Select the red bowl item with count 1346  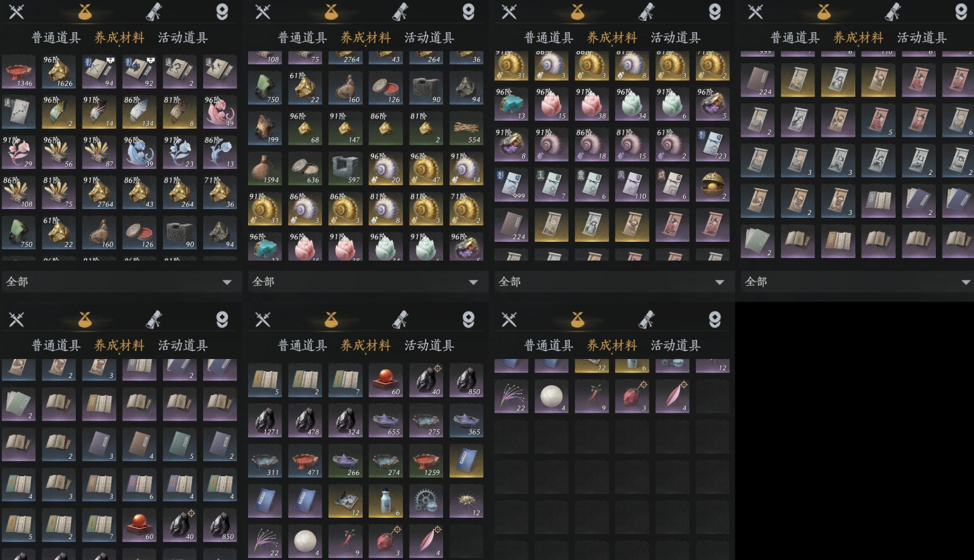click(x=19, y=72)
